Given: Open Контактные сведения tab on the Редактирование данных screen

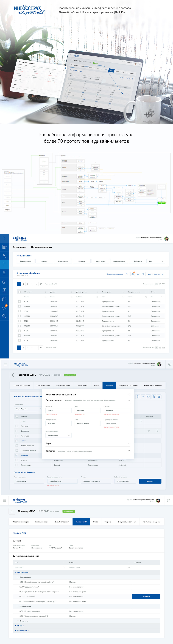Looking at the screenshot, I should [x=153, y=385].
